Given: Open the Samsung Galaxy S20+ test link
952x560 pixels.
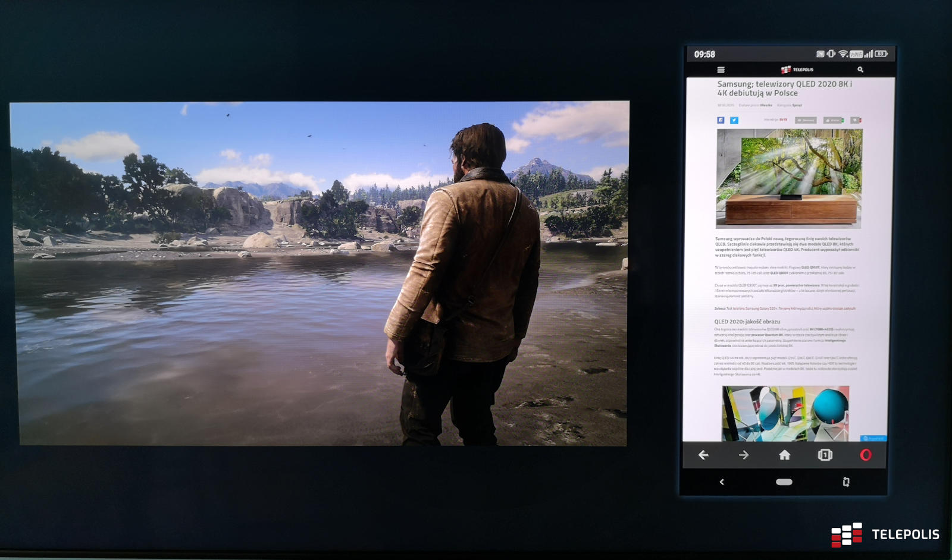Looking at the screenshot, I should point(784,309).
